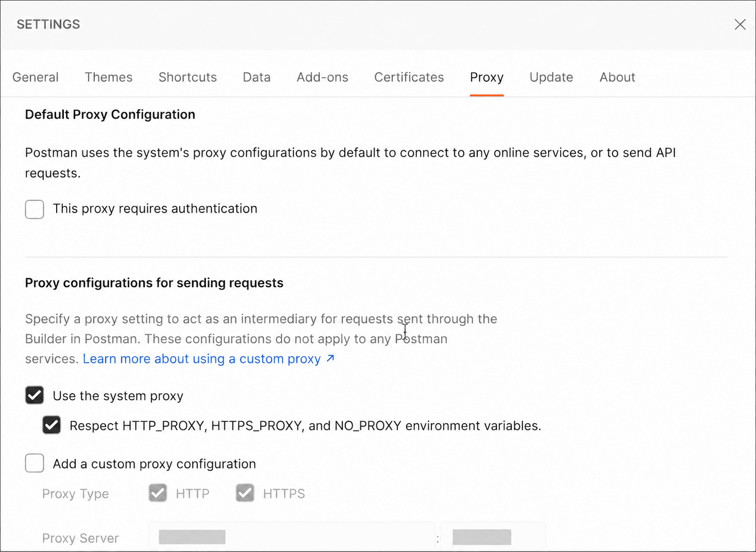
Task: Uncheck 'Use the system proxy'
Action: (35, 395)
